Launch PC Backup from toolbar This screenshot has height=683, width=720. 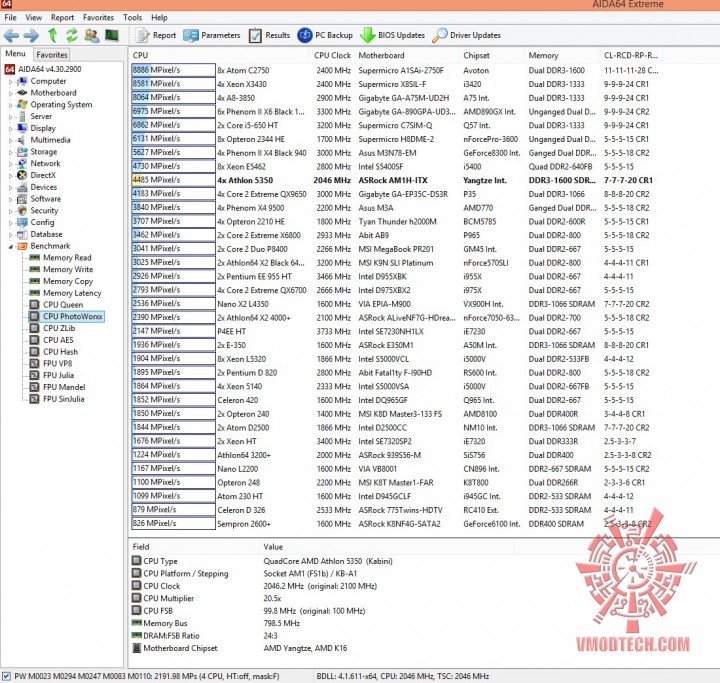325,35
